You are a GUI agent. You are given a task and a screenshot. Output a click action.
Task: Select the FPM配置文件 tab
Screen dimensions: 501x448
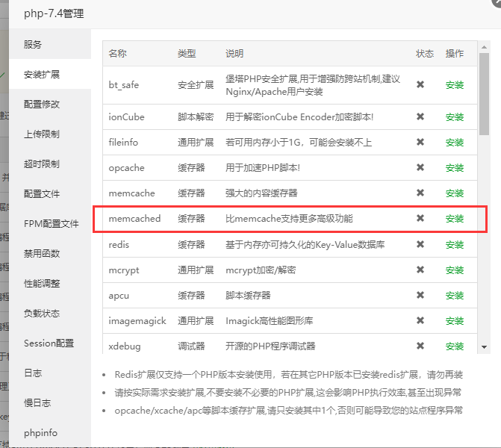50,223
